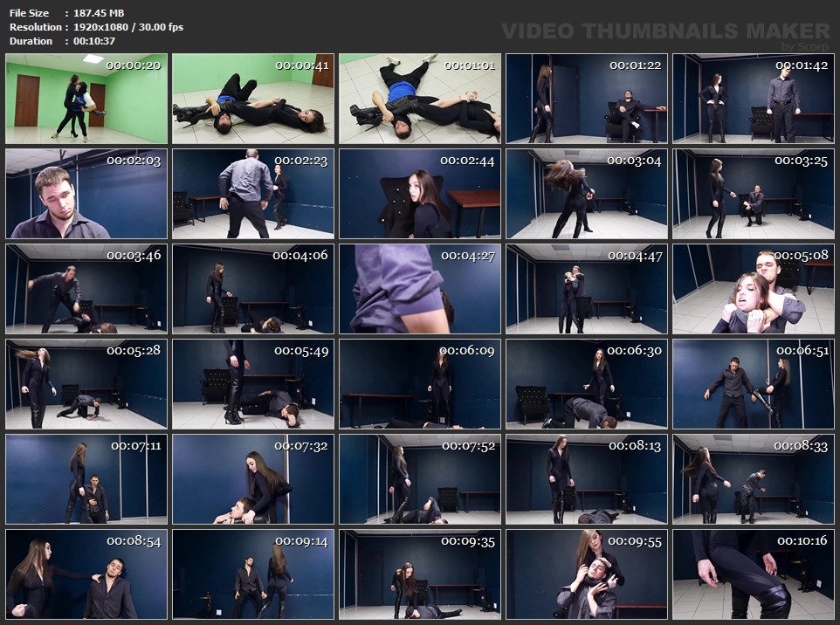
Task: Click the 00:08:54 thumbnail
Action: [x=86, y=574]
